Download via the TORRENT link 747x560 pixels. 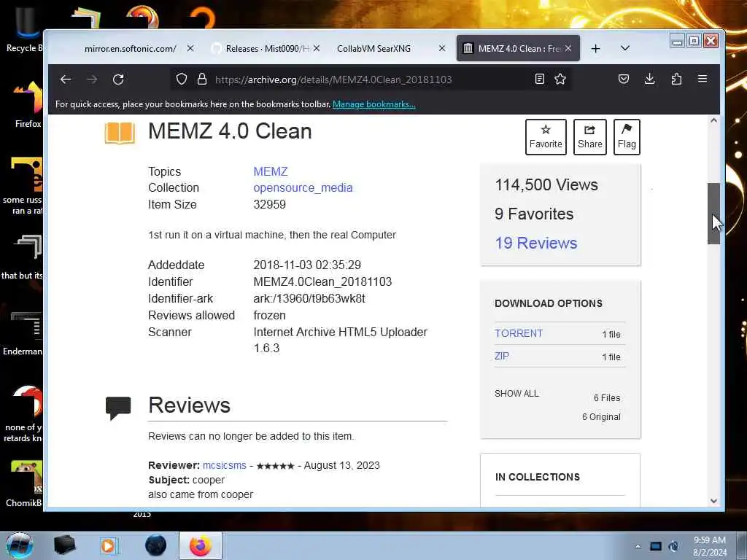(519, 333)
